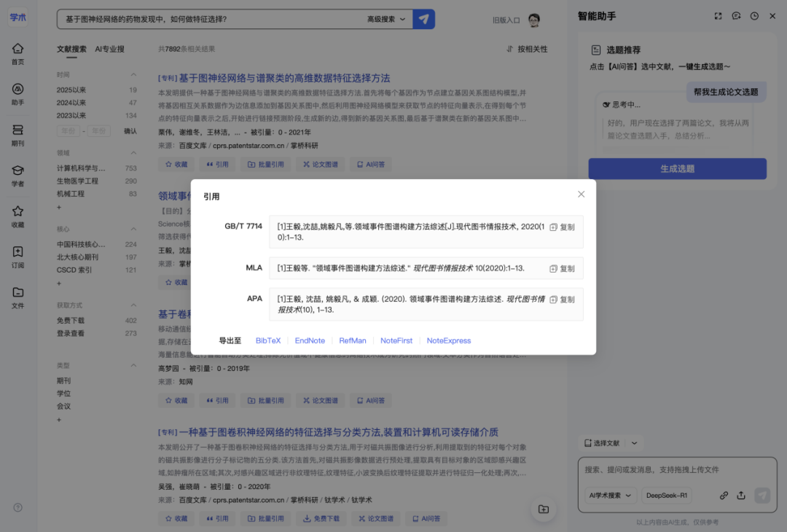The image size is (787, 532).
Task: Go to 首页 in the left sidebar
Action: coord(17,54)
